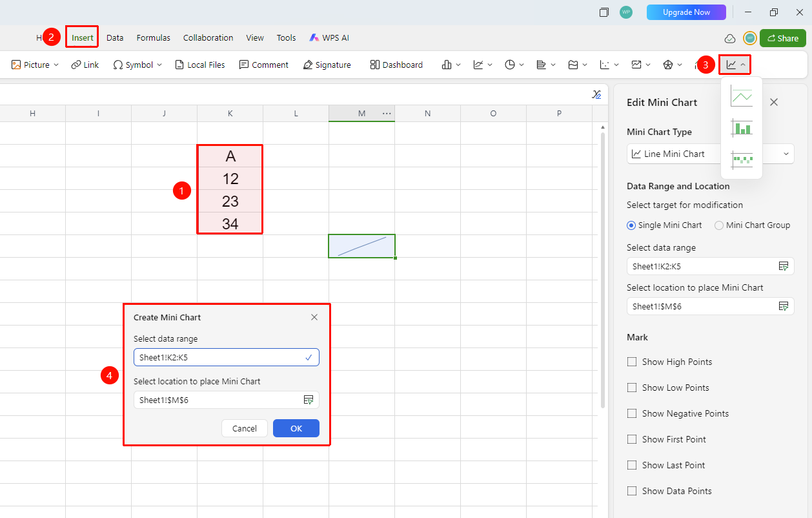The height and width of the screenshot is (518, 812).
Task: Open the Dashboard tool
Action: pyautogui.click(x=396, y=65)
